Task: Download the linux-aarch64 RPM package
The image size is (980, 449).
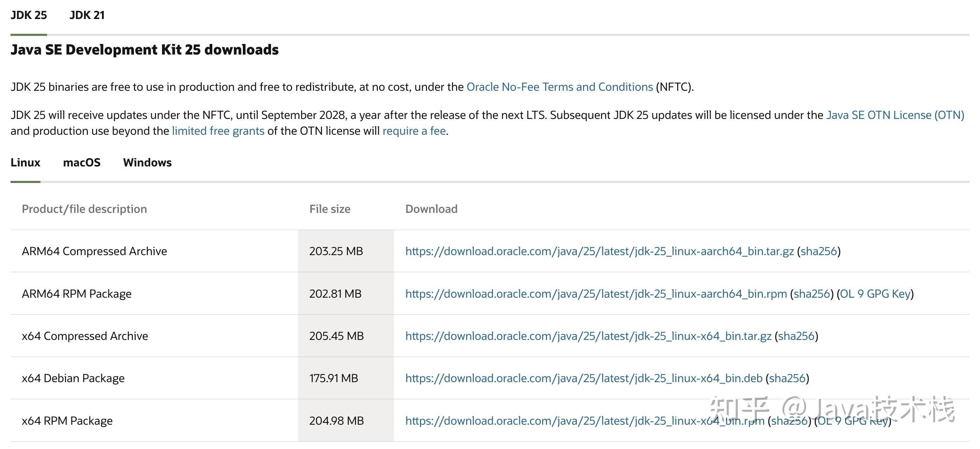Action: (x=596, y=294)
